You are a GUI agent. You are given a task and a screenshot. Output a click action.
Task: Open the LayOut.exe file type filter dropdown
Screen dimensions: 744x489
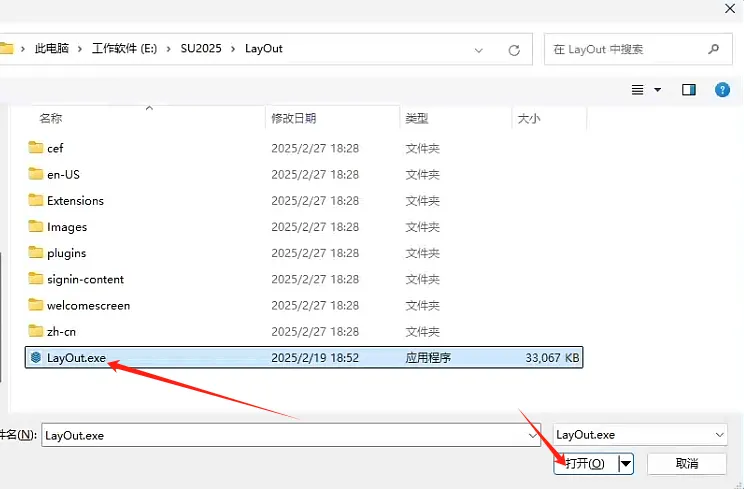click(719, 434)
